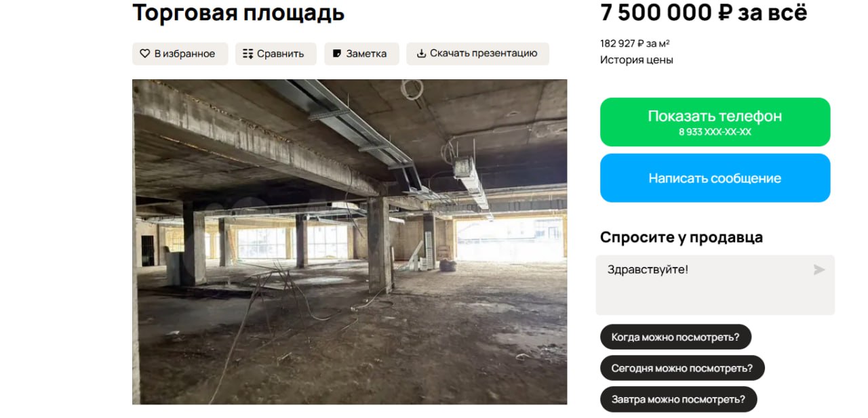This screenshot has width=868, height=418.
Task: Focus the 'Здравствуйте!' message field
Action: [715, 285]
